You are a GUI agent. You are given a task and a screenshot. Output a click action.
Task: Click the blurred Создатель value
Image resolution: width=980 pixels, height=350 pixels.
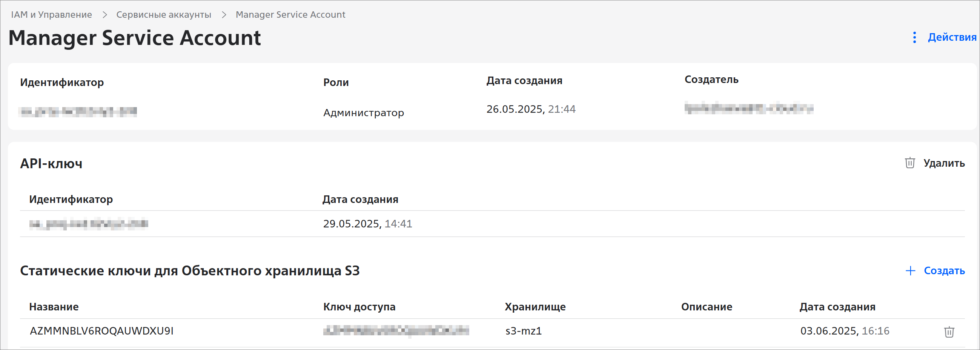(748, 108)
